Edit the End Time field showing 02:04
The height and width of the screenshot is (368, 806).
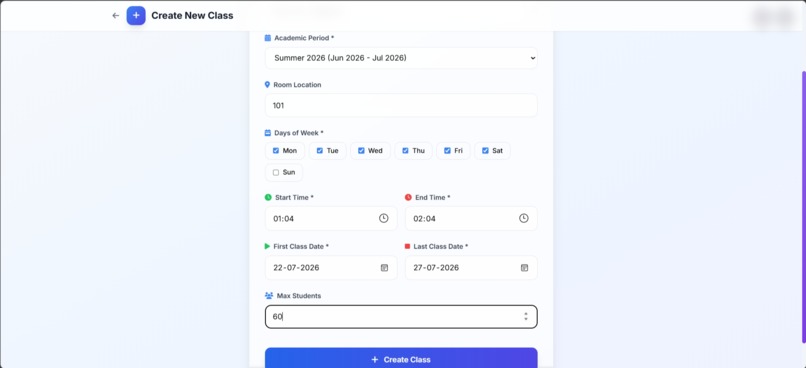[471, 218]
